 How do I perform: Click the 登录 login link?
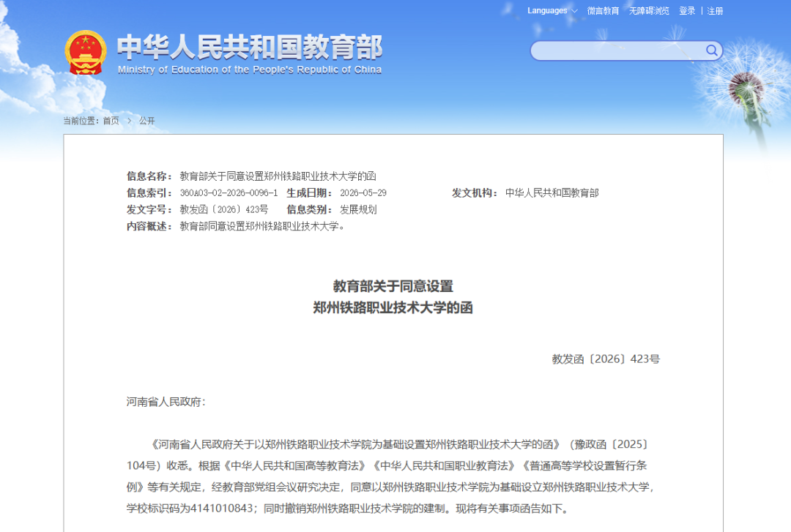tap(687, 10)
